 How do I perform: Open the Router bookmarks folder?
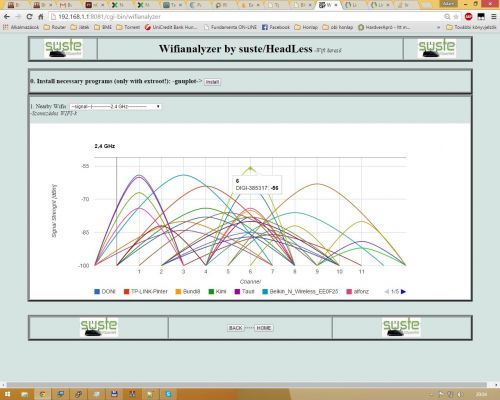pyautogui.click(x=55, y=27)
